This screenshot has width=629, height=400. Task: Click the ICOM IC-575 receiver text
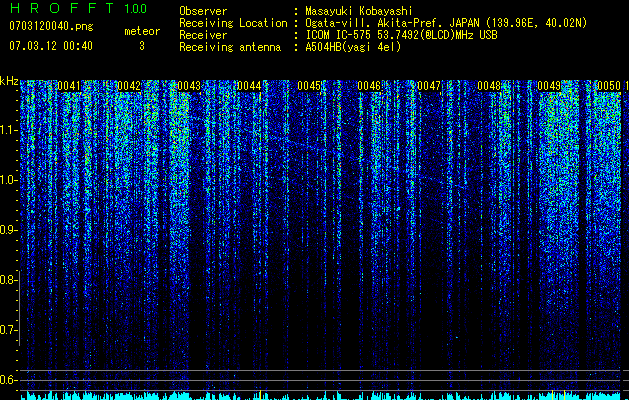[x=401, y=35]
